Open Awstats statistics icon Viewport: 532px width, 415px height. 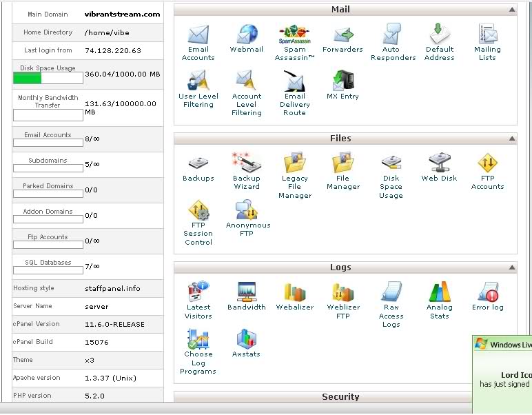coord(246,339)
